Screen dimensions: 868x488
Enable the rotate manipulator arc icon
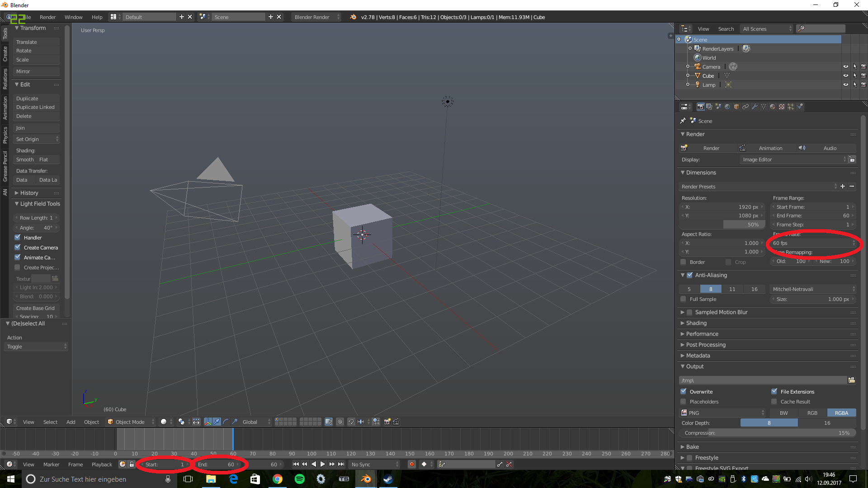226,422
